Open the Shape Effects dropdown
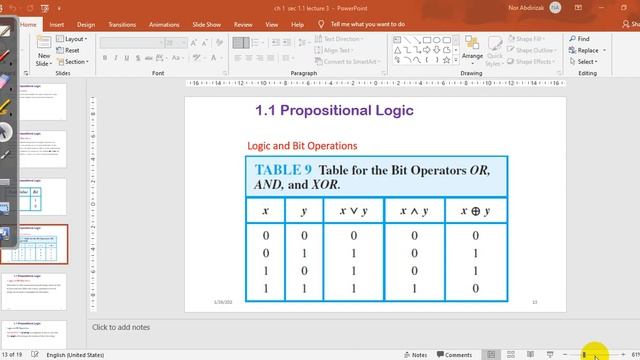 tap(531, 62)
